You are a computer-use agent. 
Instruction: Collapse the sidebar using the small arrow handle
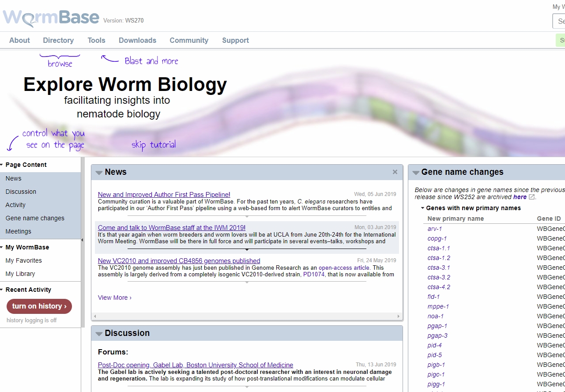(82, 240)
